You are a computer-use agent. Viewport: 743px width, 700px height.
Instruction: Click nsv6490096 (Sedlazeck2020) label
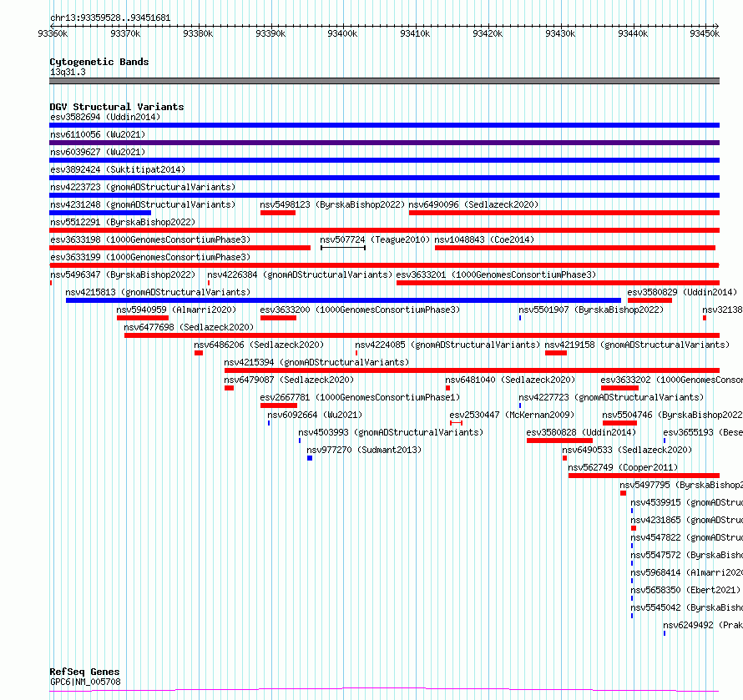click(x=473, y=204)
